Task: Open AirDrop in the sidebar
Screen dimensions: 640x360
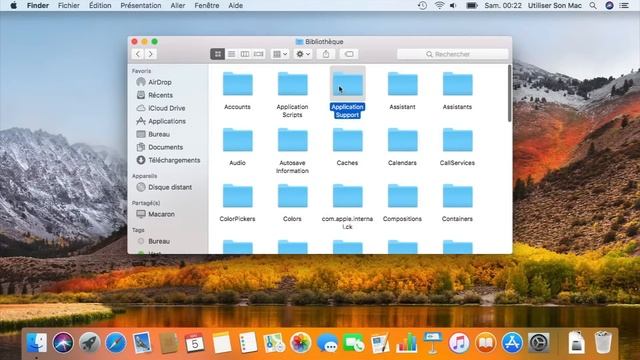Action: click(x=160, y=82)
